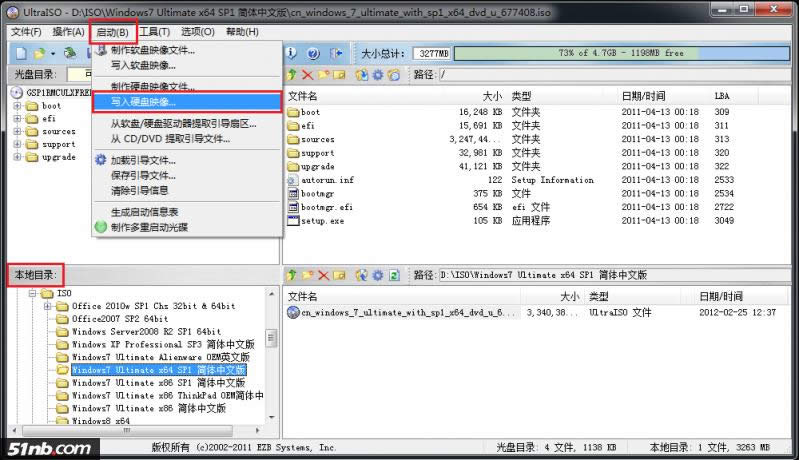The height and width of the screenshot is (460, 799).
Task: Go up one folder in image pane
Action: (292, 75)
